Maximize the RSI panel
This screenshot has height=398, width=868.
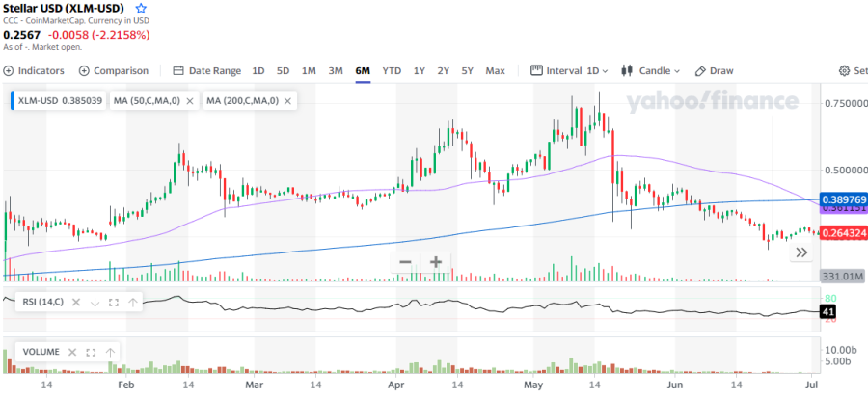pyautogui.click(x=114, y=302)
